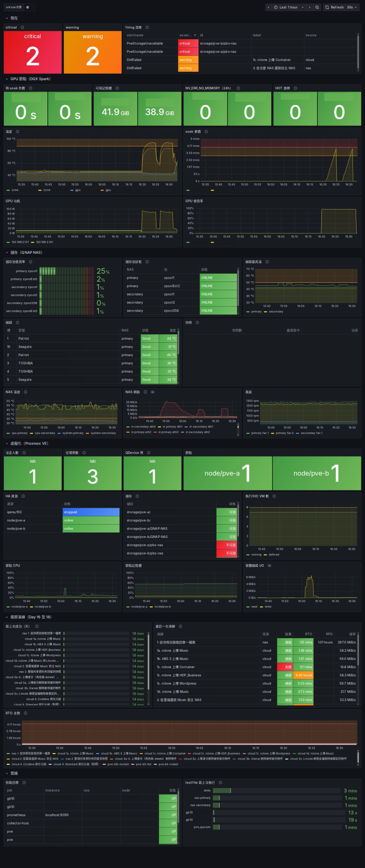The width and height of the screenshot is (365, 868).
Task: Show info for HOT 旗標 panel
Action: pos(295,88)
